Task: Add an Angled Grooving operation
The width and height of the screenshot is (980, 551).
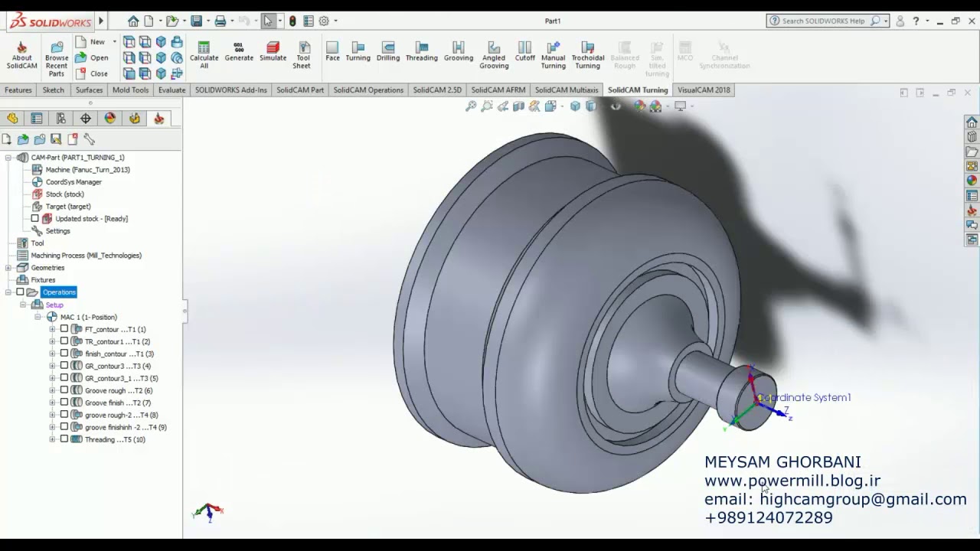Action: click(x=494, y=55)
